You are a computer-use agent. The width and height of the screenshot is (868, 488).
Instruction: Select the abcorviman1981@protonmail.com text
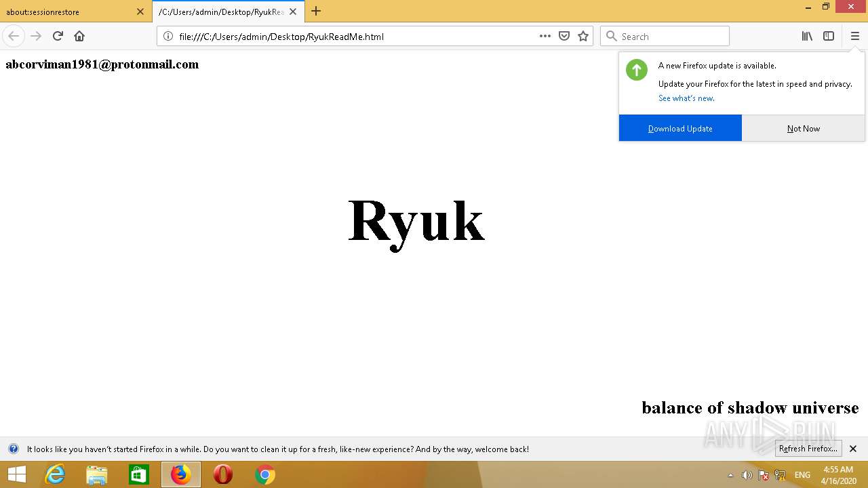[x=102, y=64]
